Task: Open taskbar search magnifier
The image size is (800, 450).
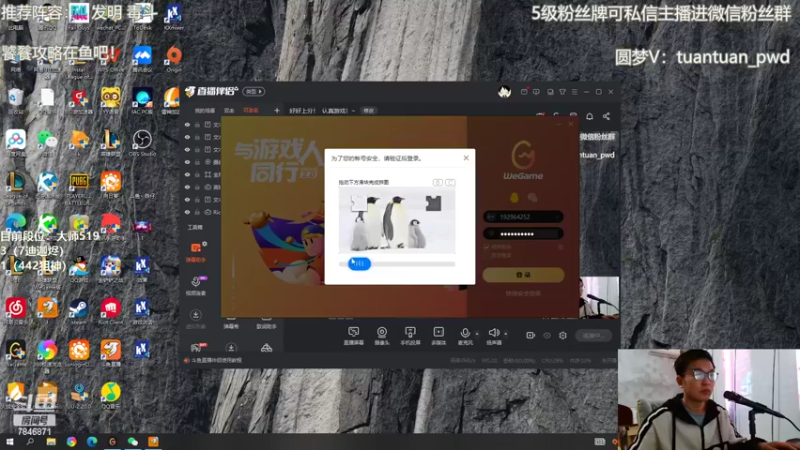Action: tap(30, 442)
